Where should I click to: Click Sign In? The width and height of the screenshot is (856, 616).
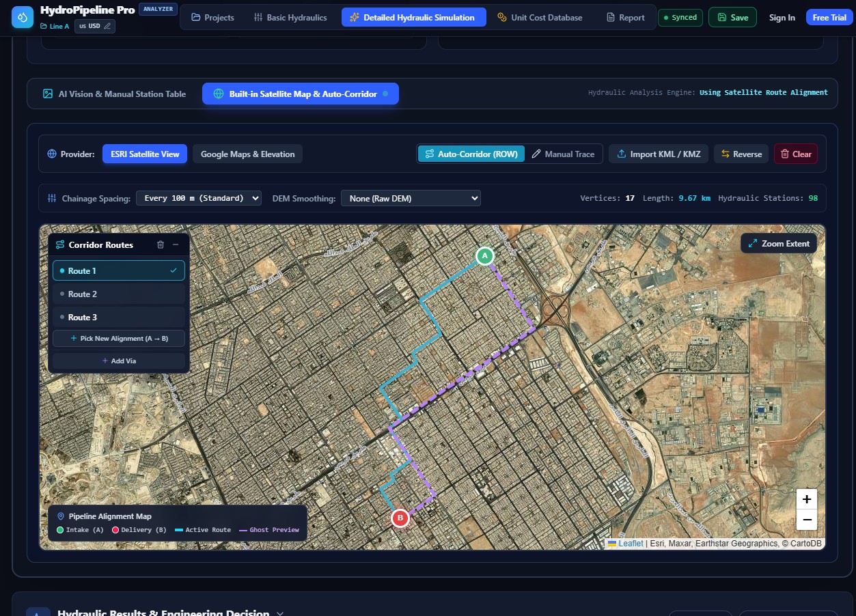[782, 18]
